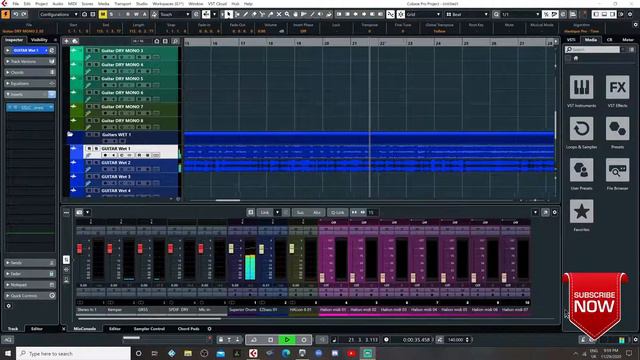Click Stereo In 1 channel red fader
Screen dimensions: 640x360
click(x=80, y=249)
